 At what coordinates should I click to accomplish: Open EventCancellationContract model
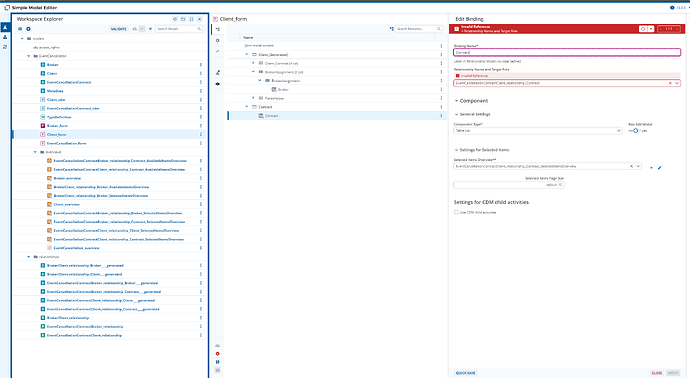point(69,82)
